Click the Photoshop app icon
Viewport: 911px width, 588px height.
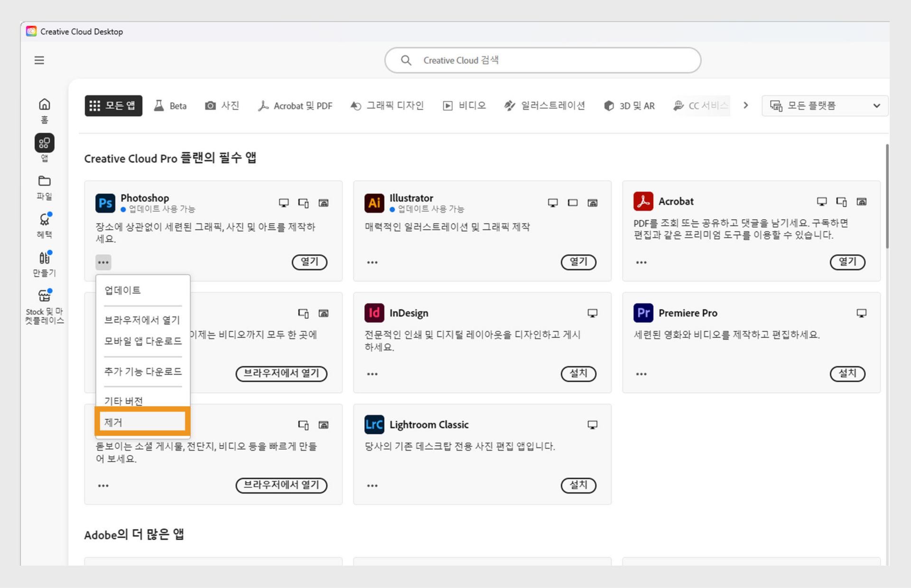105,203
